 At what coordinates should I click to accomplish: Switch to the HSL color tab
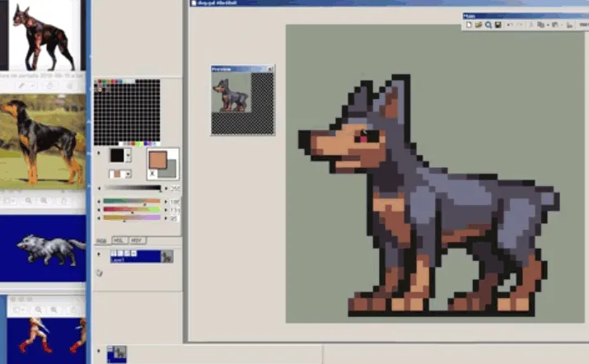[x=119, y=240]
